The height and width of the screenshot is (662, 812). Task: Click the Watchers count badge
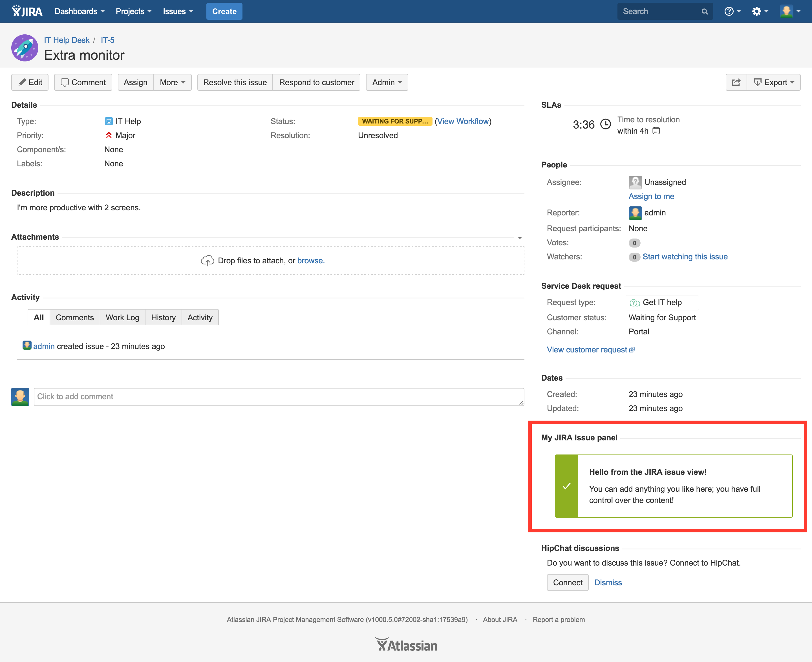point(634,257)
